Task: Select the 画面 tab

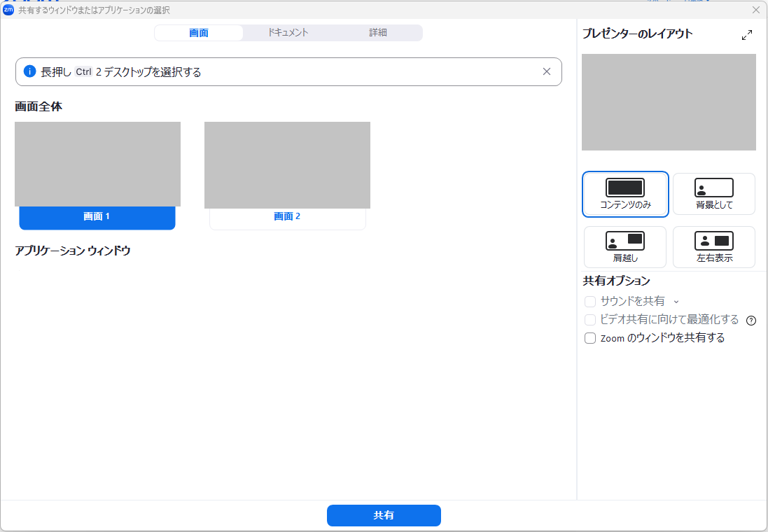Action: 199,33
